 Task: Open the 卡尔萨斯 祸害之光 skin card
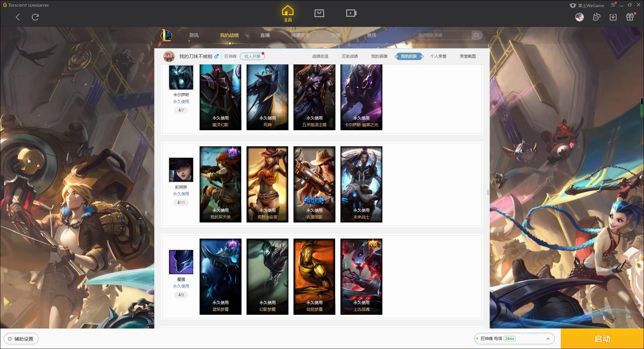[361, 97]
